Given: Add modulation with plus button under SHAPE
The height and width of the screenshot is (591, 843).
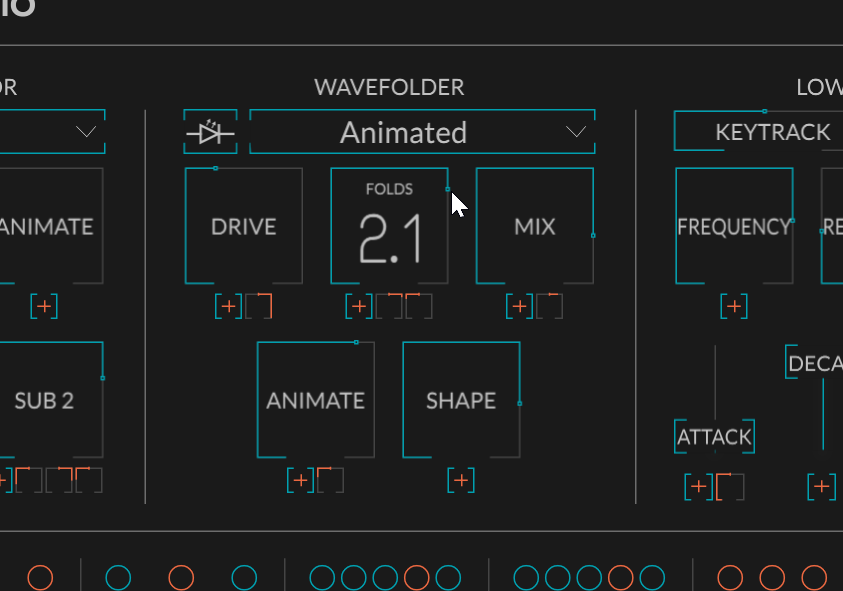Looking at the screenshot, I should point(461,480).
